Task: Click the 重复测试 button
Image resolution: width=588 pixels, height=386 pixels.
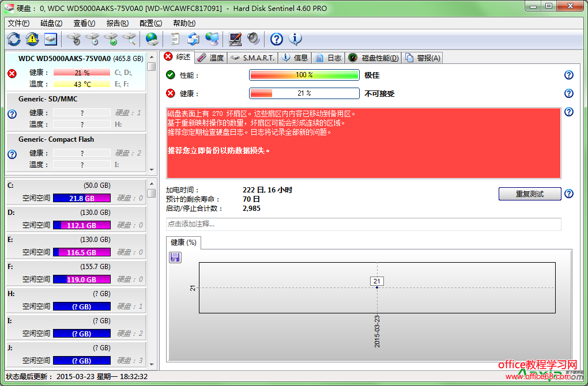Action: click(530, 194)
